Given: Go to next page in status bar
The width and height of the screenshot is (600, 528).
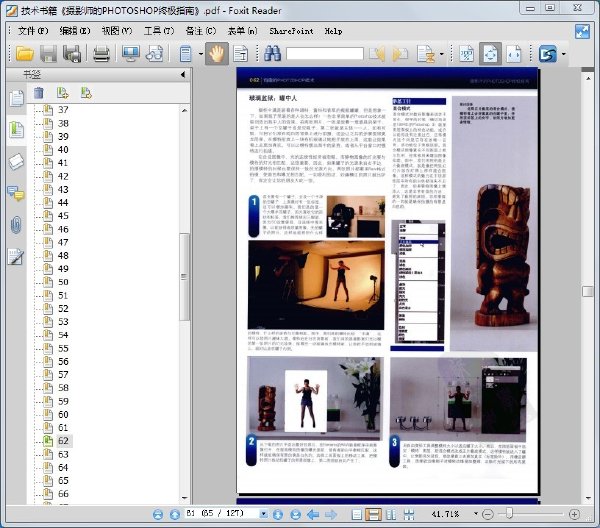Looking at the screenshot, I should (x=278, y=514).
